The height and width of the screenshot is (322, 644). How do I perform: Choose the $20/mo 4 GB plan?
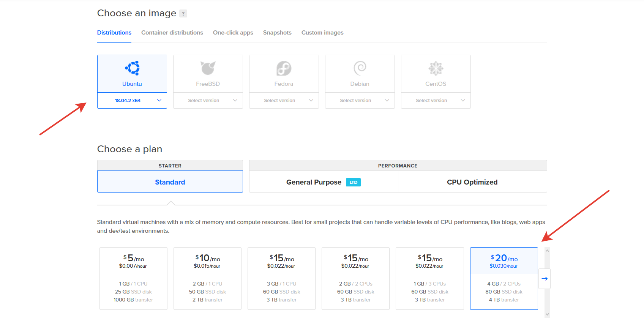pos(504,278)
